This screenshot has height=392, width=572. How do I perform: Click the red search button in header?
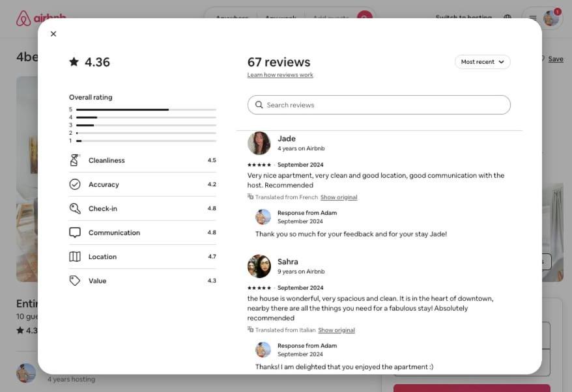tap(364, 17)
